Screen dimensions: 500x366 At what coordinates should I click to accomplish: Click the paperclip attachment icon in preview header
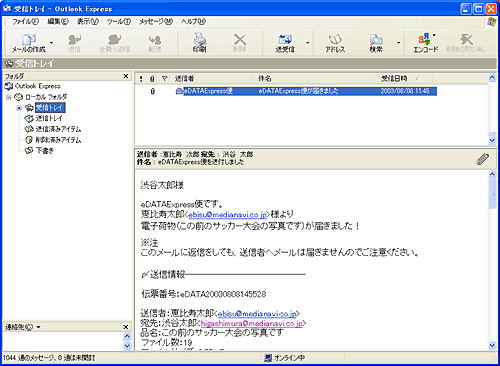pos(482,159)
